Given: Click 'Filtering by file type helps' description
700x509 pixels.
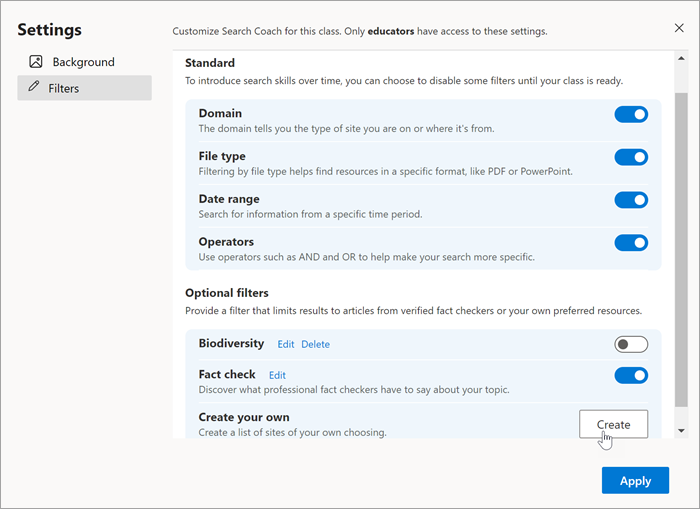Looking at the screenshot, I should (x=385, y=171).
